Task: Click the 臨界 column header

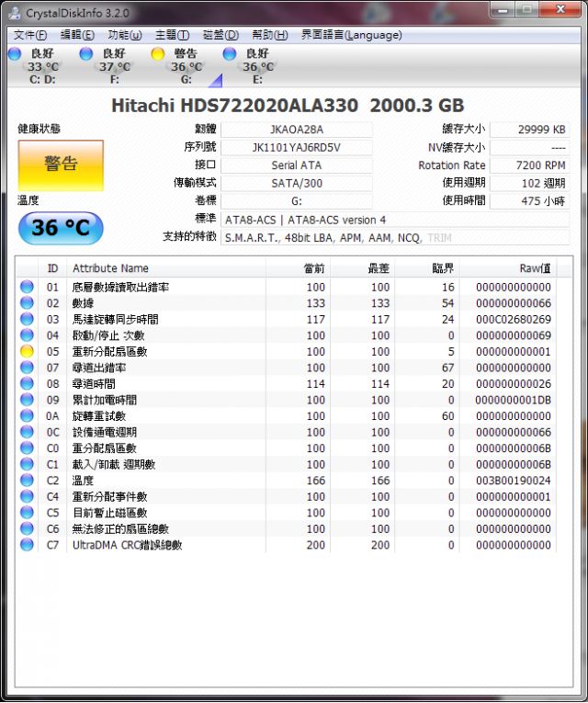Action: 427,268
